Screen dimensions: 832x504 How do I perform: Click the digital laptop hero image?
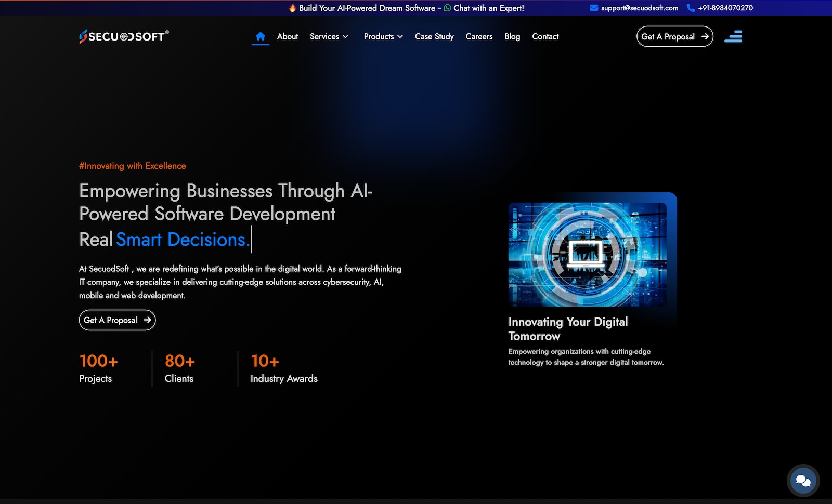pyautogui.click(x=587, y=254)
